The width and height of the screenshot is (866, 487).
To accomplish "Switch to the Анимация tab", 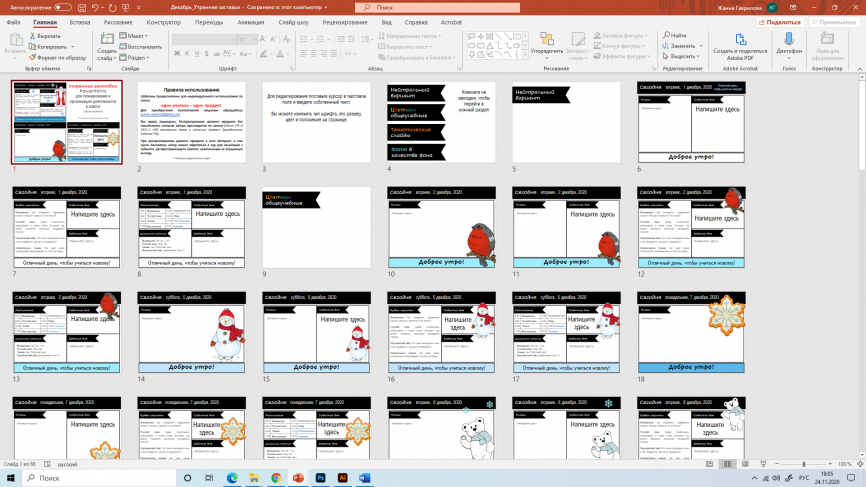I will (252, 20).
